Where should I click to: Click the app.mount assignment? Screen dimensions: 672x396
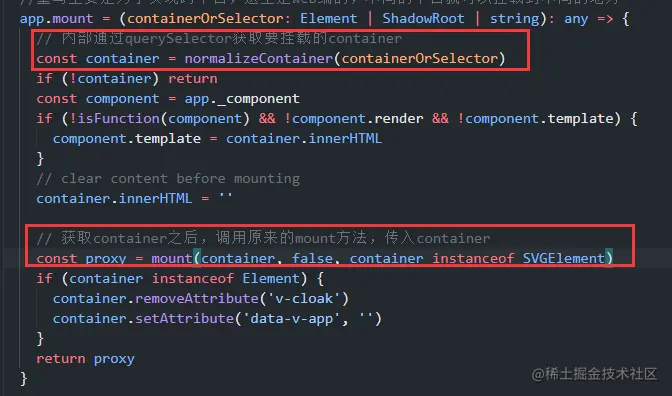[x=56, y=18]
